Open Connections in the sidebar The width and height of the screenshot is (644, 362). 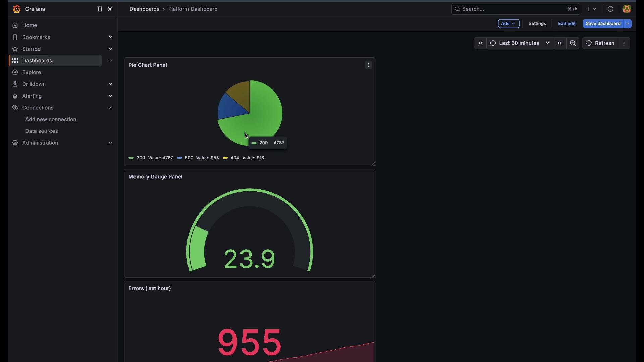38,108
